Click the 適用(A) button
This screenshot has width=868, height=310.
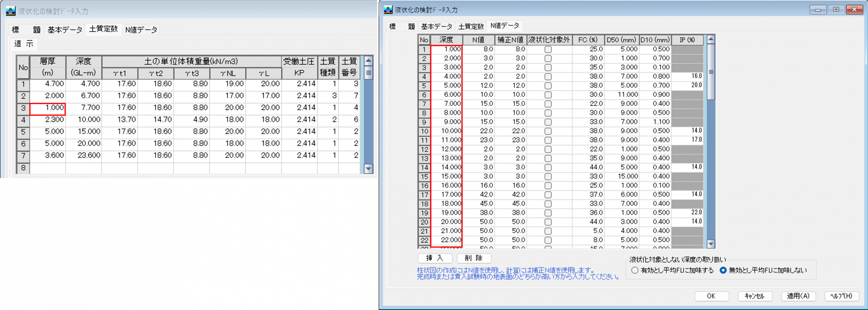click(798, 296)
